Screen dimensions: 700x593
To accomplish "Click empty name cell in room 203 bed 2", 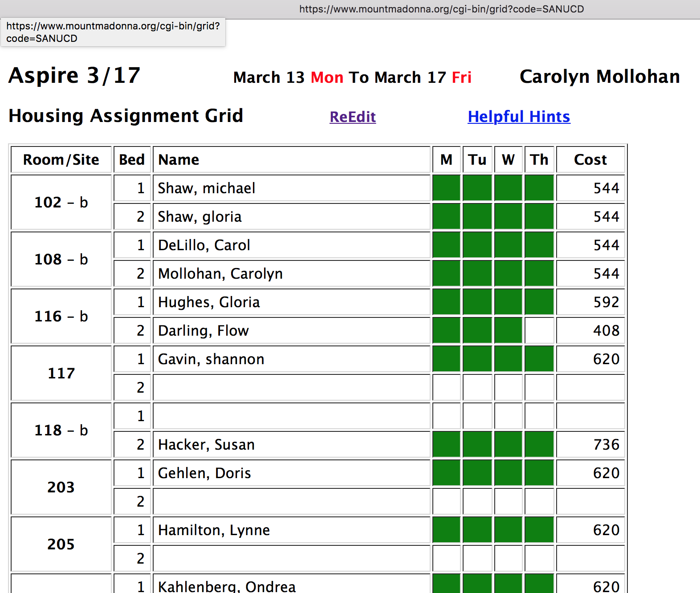I will click(x=291, y=501).
